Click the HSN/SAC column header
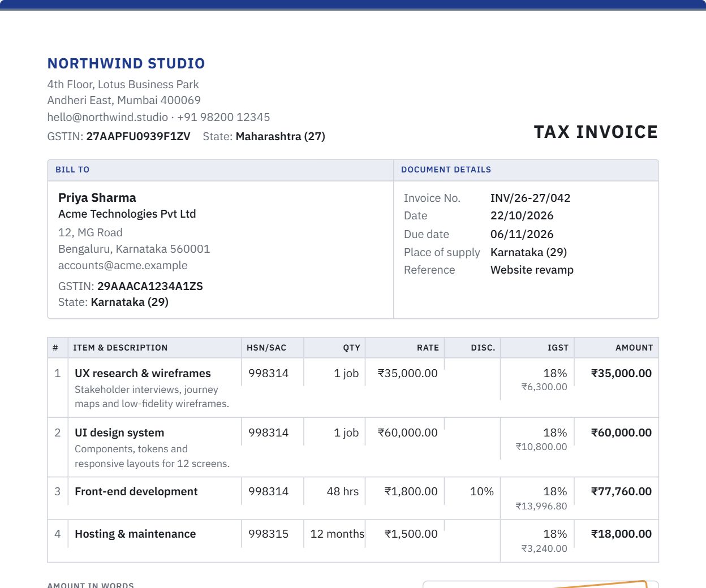706x588 pixels. 266,348
